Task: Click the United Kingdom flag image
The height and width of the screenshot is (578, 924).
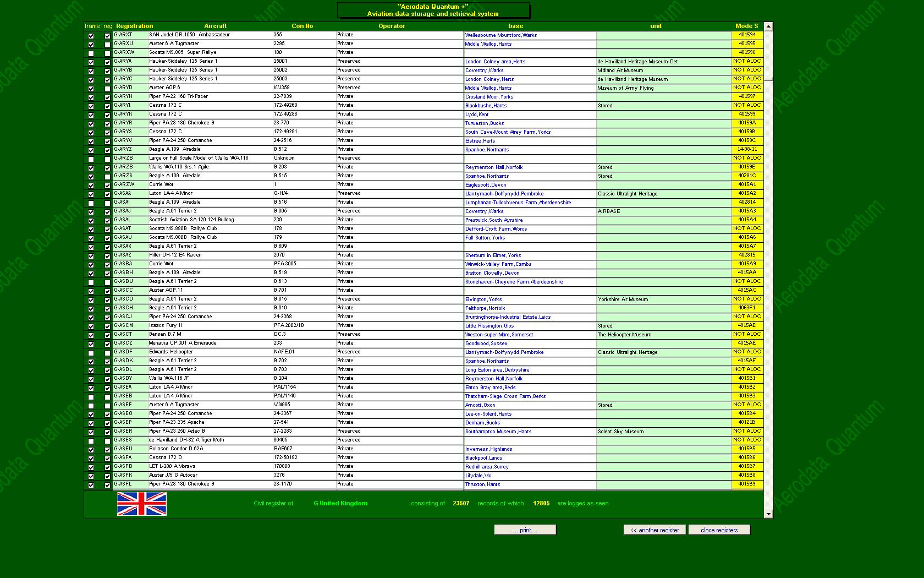Action: (x=142, y=504)
